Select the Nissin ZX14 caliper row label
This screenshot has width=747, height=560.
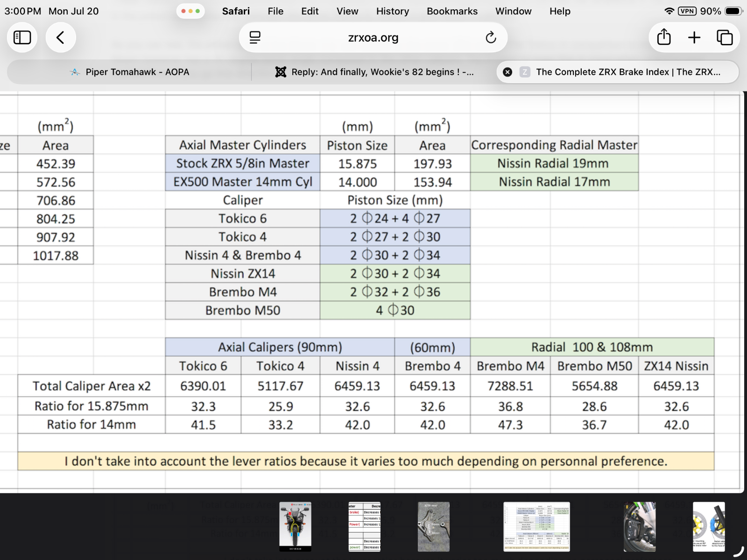click(243, 273)
